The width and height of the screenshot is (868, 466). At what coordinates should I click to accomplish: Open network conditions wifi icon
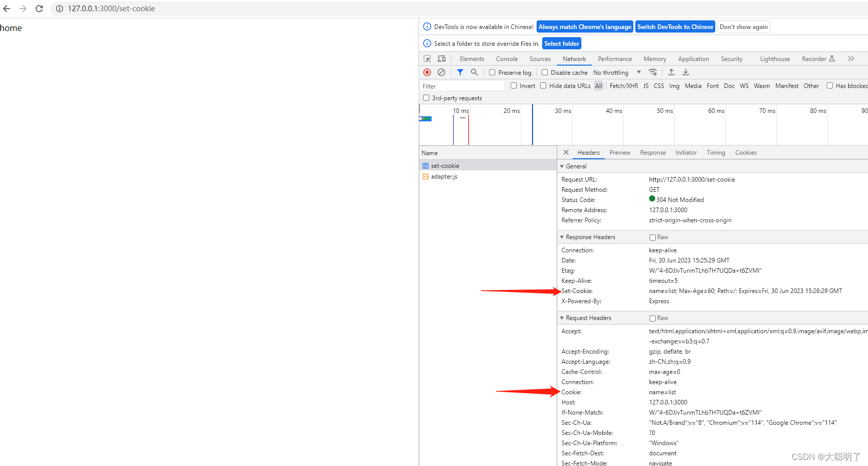coord(653,72)
